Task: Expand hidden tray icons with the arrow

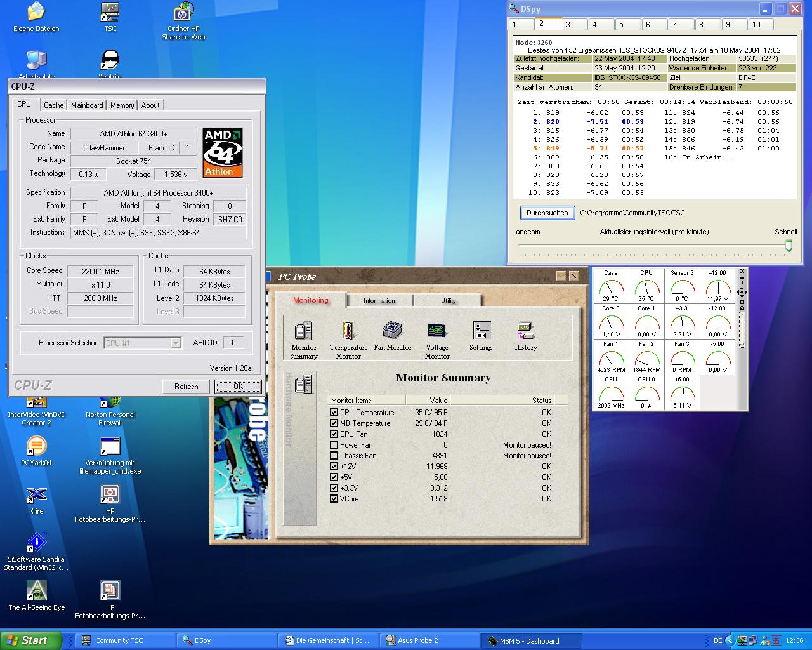Action: pyautogui.click(x=730, y=640)
